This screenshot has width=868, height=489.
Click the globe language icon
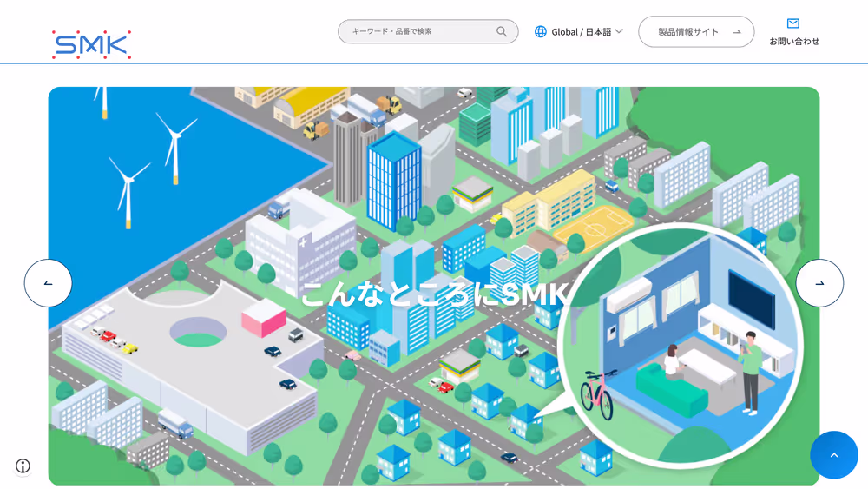(x=541, y=32)
